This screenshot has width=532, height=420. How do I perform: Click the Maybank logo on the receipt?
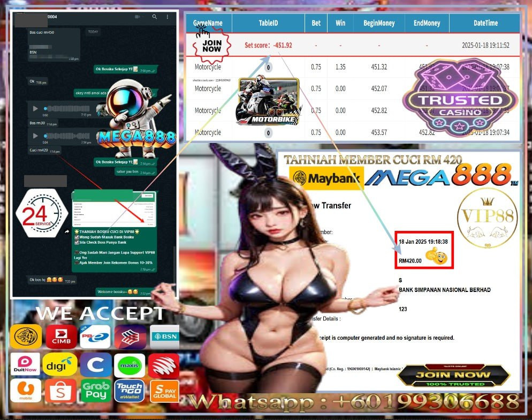point(326,178)
